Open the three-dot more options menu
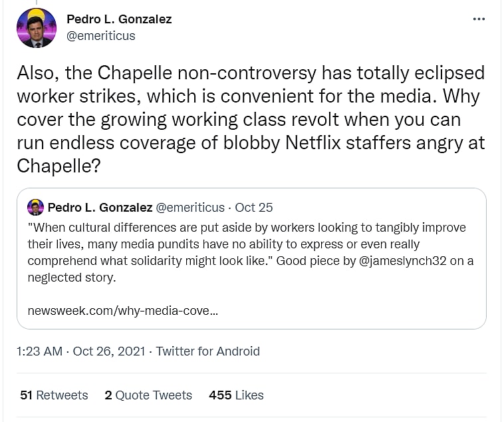Screen dimensions: 504x422 click(x=479, y=19)
